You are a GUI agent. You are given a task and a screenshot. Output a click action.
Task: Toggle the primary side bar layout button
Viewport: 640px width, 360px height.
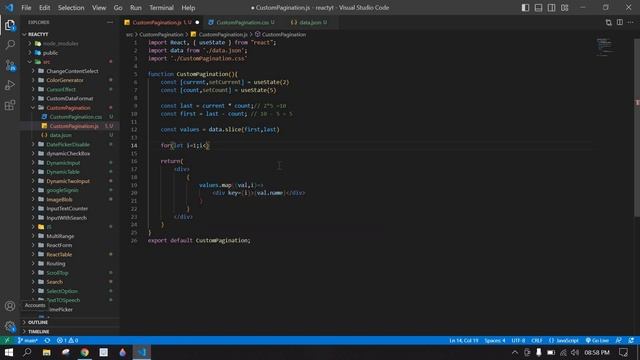(x=525, y=8)
